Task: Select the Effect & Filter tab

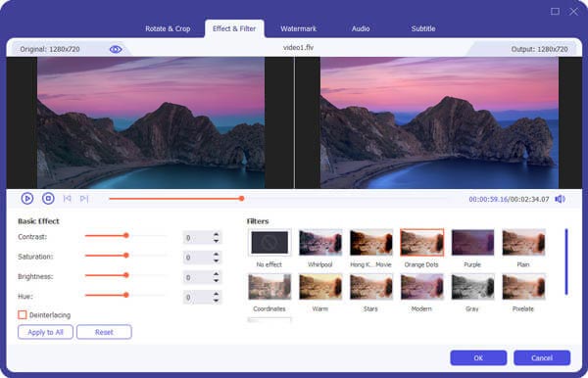Action: tap(234, 28)
